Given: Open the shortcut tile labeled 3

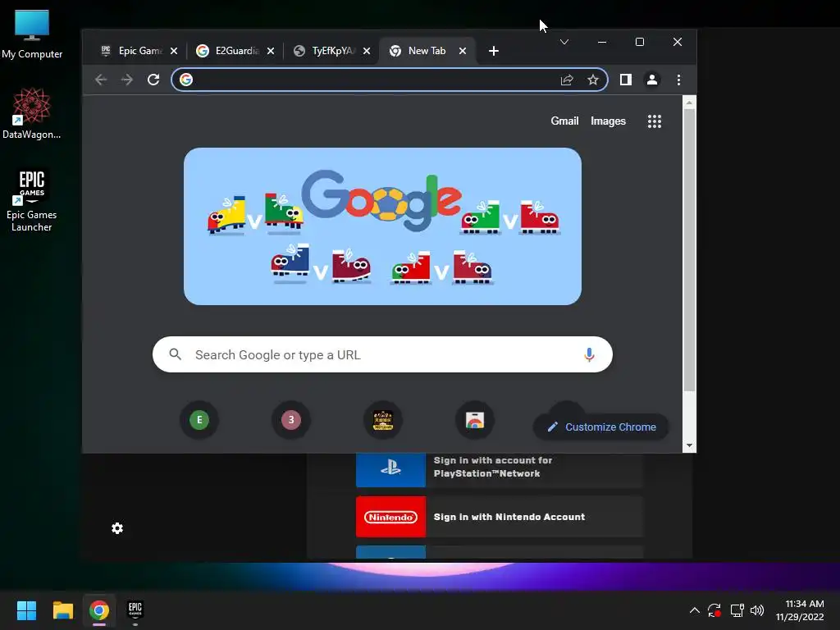Looking at the screenshot, I should point(291,420).
